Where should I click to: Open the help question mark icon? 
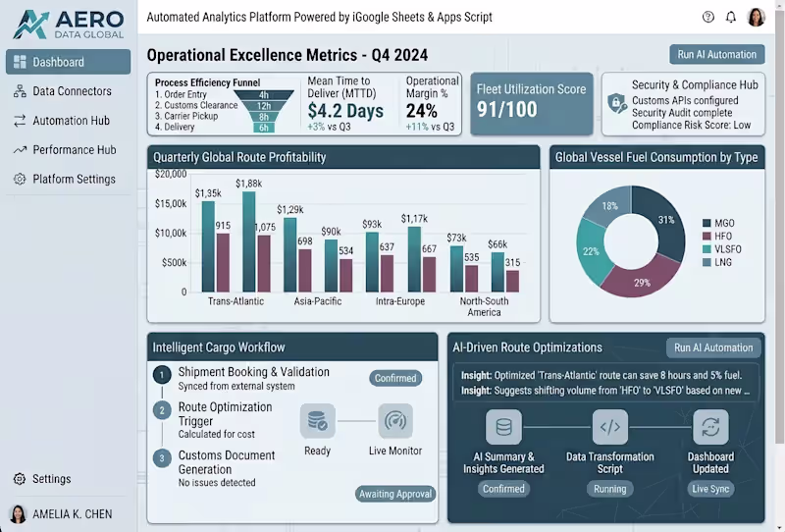pyautogui.click(x=707, y=17)
